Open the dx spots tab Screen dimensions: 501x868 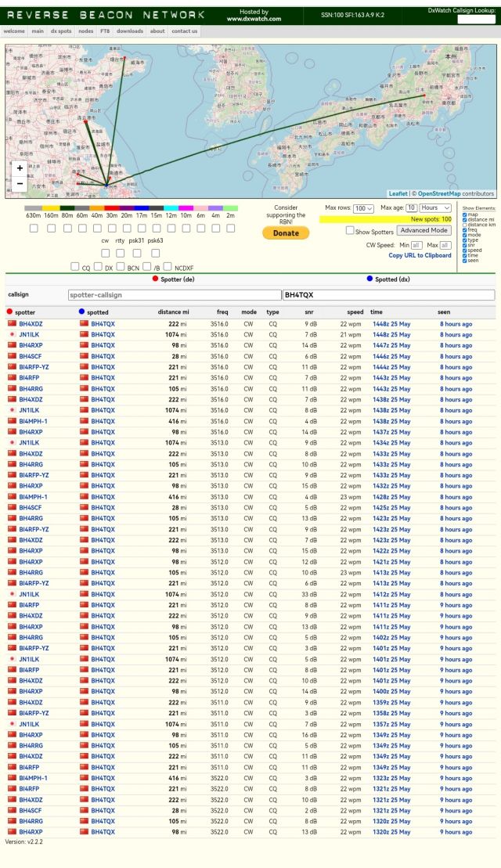click(x=61, y=31)
